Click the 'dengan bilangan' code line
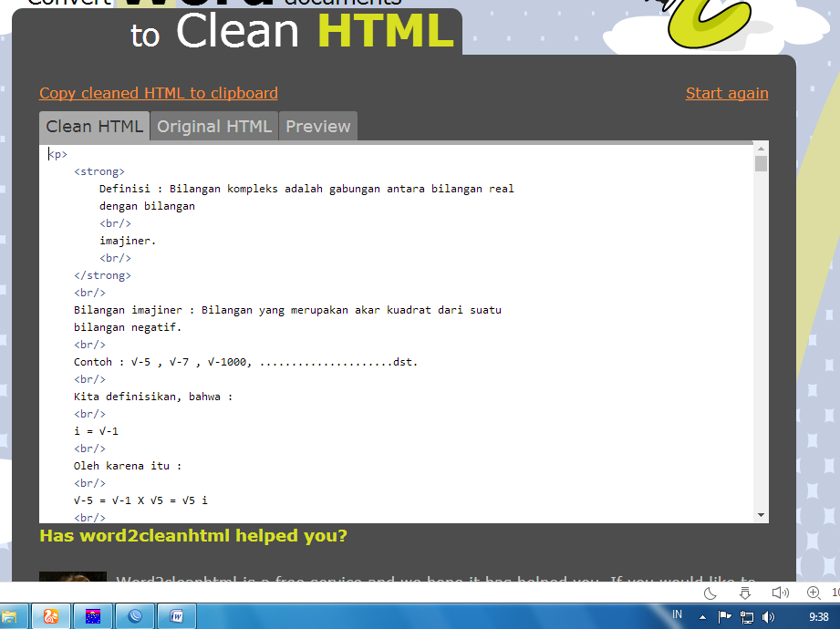840x629 pixels. point(147,206)
